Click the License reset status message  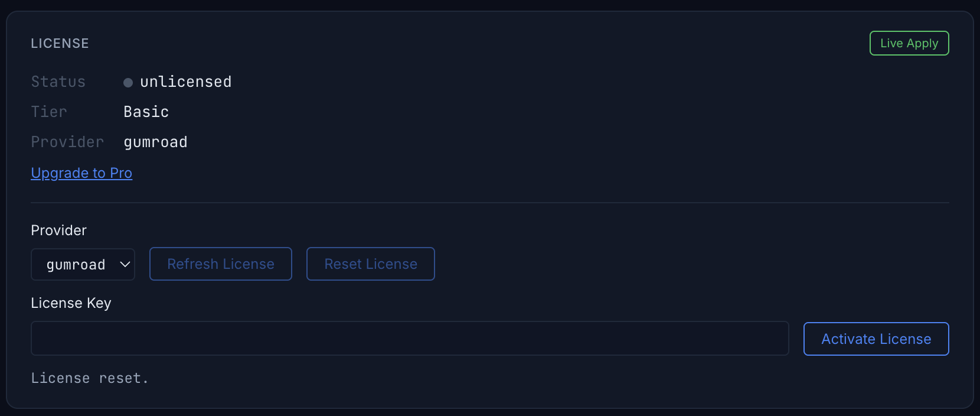point(90,378)
